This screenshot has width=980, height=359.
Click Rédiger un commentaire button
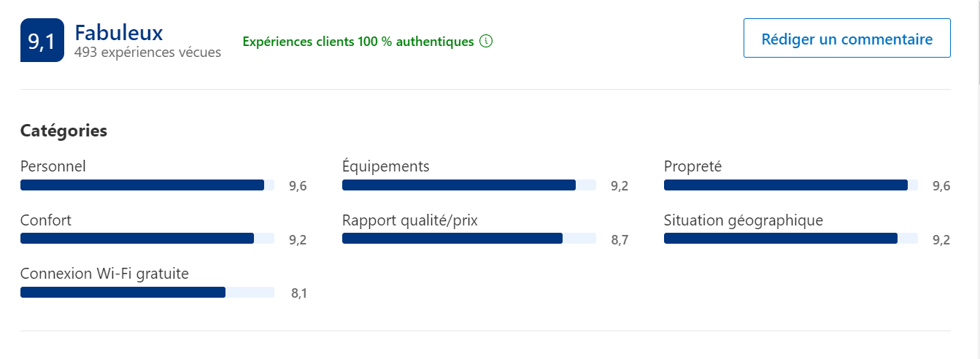[x=846, y=38]
